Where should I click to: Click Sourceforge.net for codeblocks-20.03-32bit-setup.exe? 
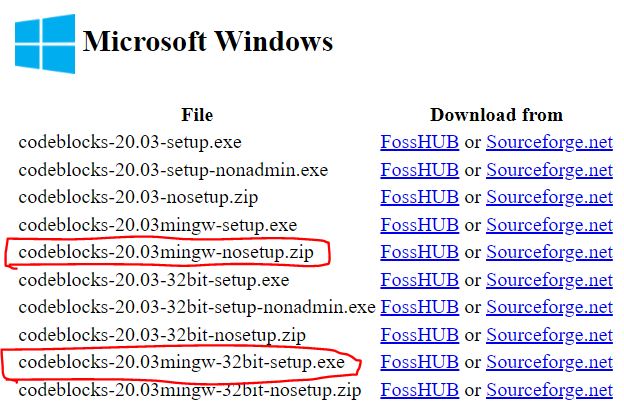549,280
